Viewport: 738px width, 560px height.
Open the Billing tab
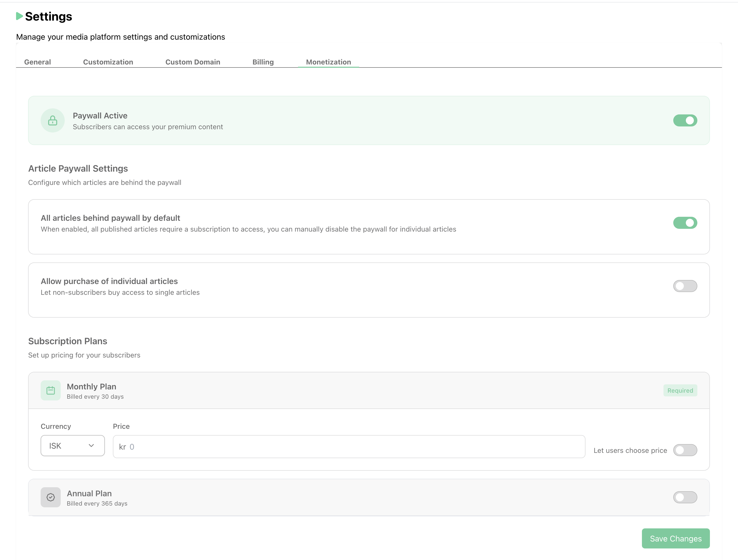click(x=263, y=62)
